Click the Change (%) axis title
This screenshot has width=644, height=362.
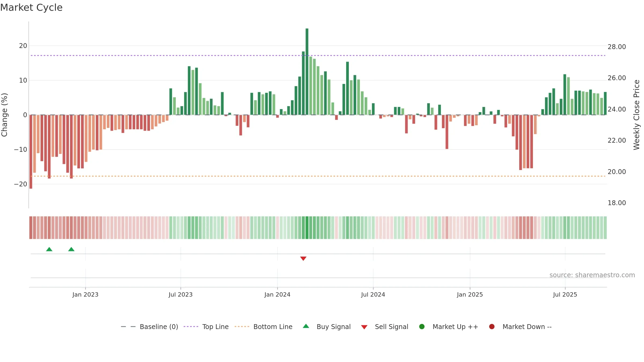tap(4, 115)
